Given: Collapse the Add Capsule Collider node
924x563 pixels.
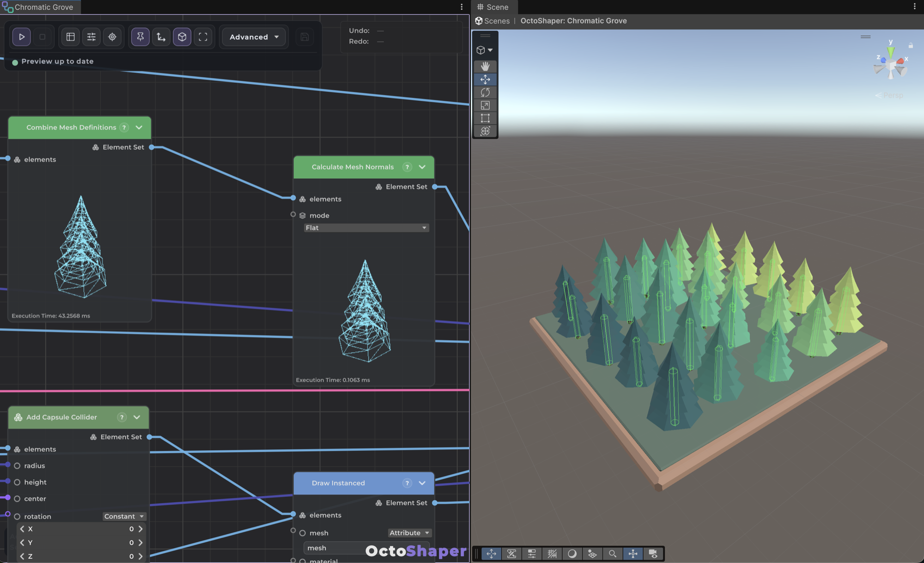Looking at the screenshot, I should coord(137,417).
